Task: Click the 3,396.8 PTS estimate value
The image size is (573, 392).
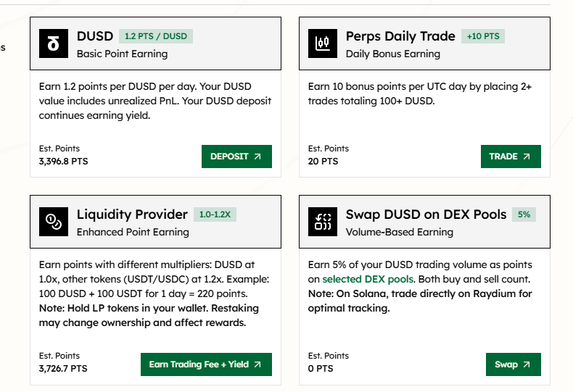Action: click(63, 162)
